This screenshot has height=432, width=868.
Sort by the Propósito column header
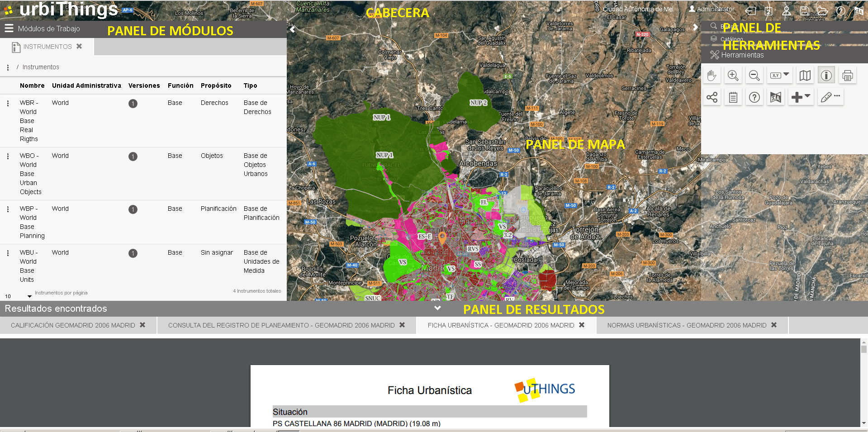[x=216, y=85]
